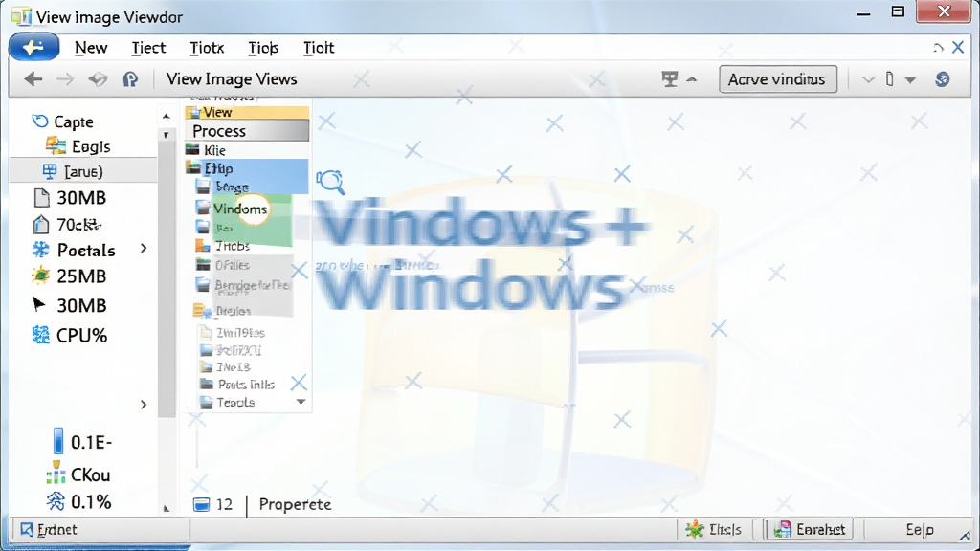Select the Vindoms entry
This screenshot has width=980, height=551.
pyautogui.click(x=240, y=209)
